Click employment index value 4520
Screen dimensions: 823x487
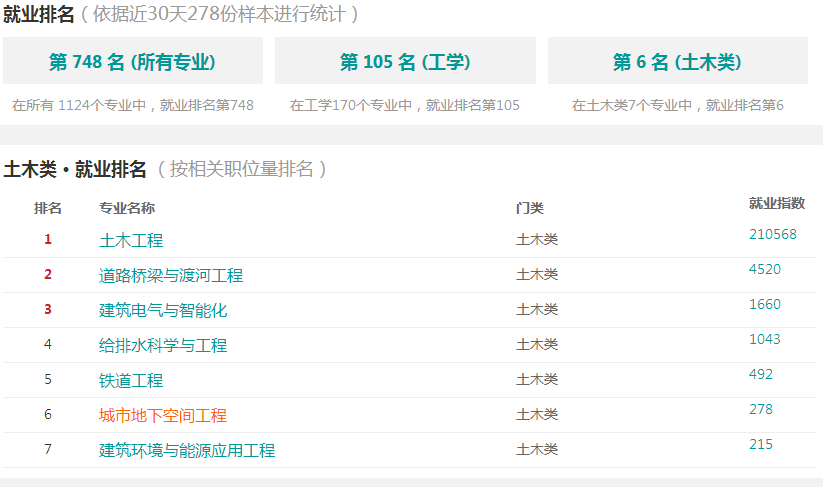click(765, 269)
